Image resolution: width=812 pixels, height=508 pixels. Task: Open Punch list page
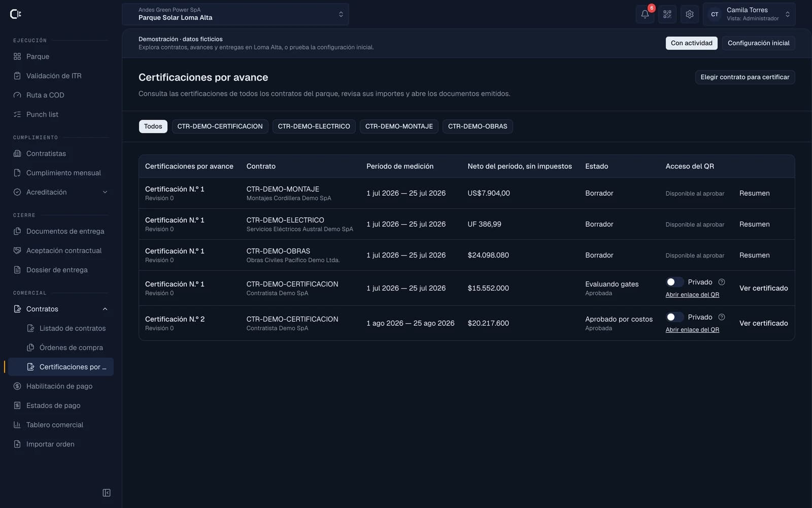point(61,114)
